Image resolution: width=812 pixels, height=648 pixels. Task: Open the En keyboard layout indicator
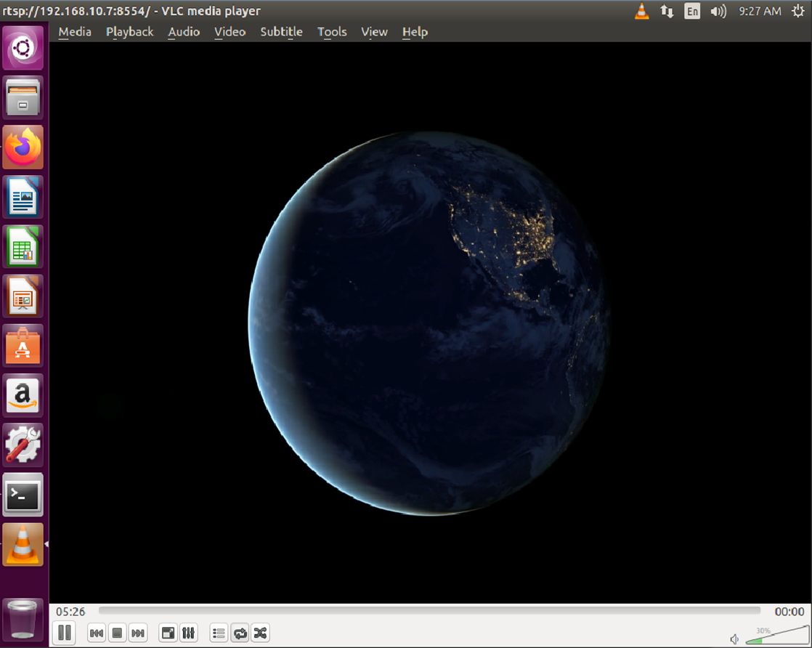692,11
